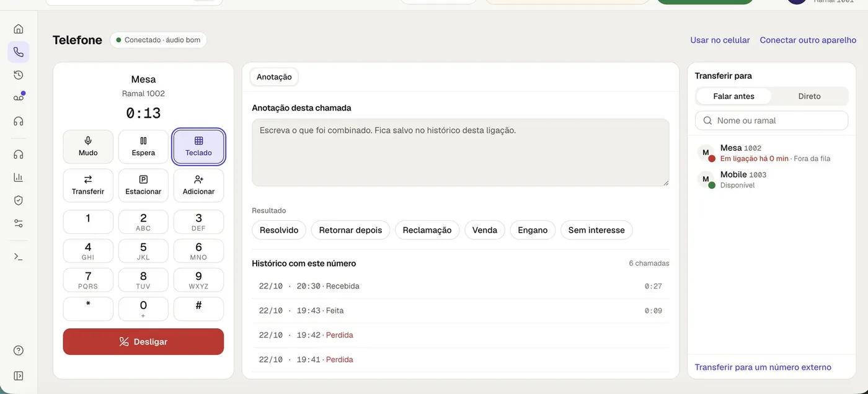Image resolution: width=868 pixels, height=394 pixels.
Task: Tap the asterisk keypad key
Action: (x=88, y=309)
